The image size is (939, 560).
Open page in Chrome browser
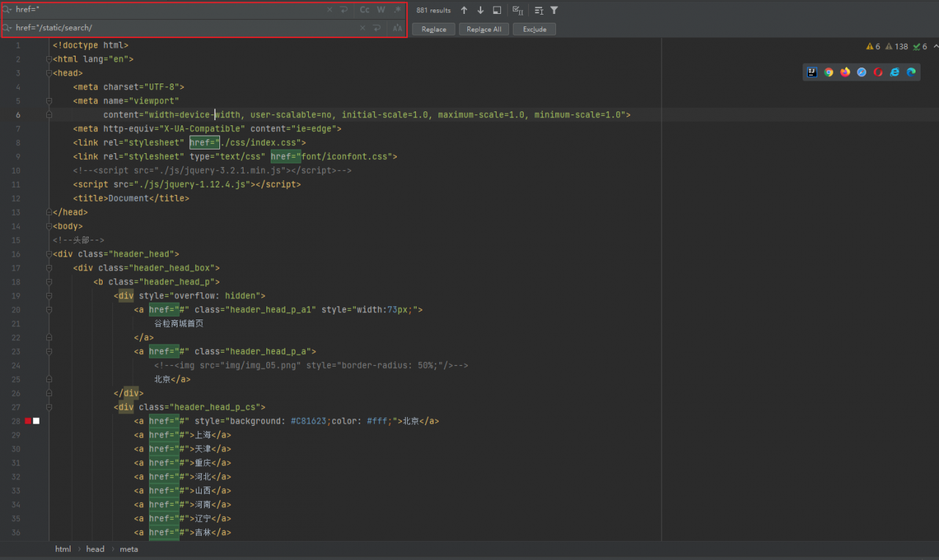point(829,72)
